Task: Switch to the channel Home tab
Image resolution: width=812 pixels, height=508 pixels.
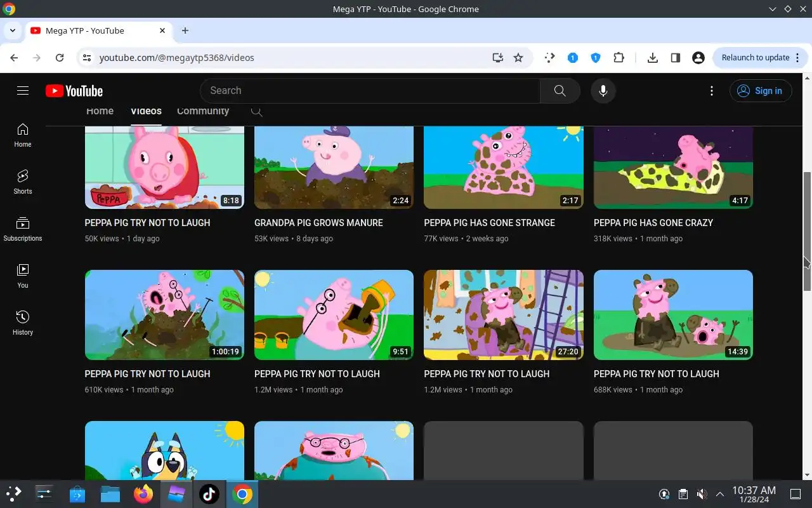Action: pos(100,111)
